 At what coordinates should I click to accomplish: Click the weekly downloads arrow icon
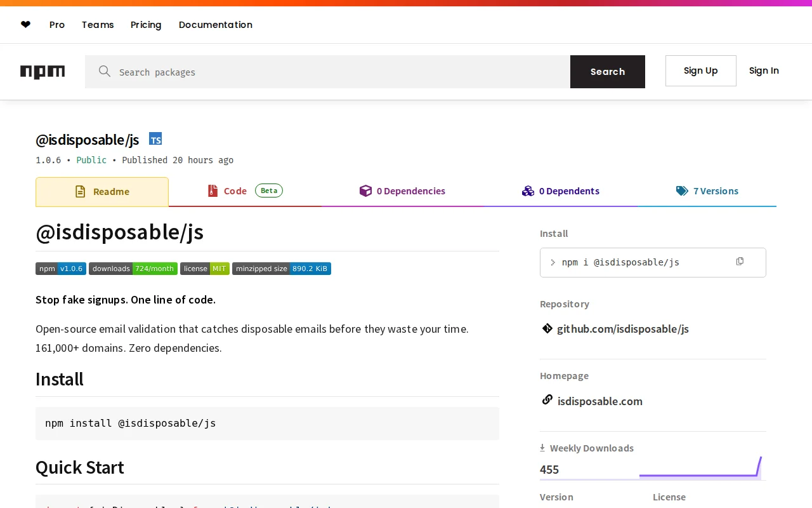[x=542, y=448]
